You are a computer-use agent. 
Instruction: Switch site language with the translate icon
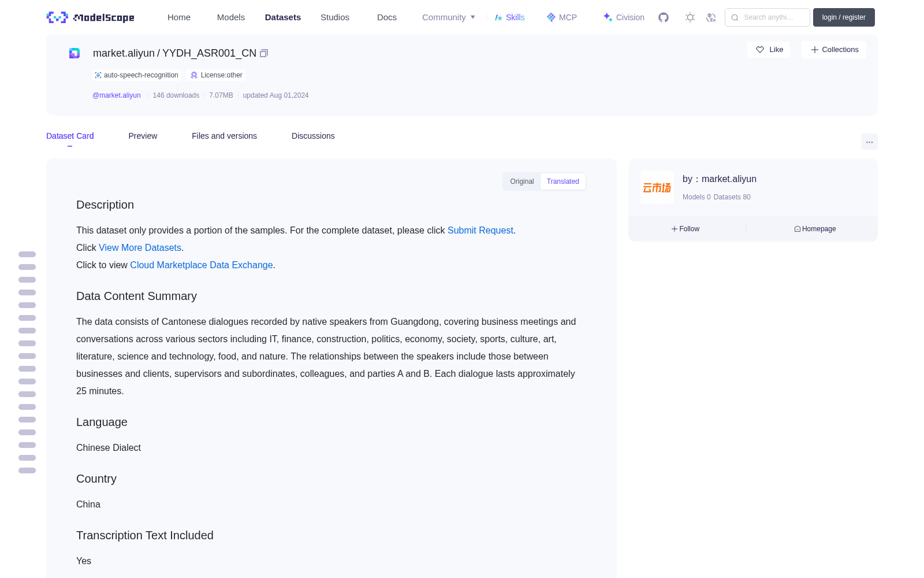coord(711,17)
